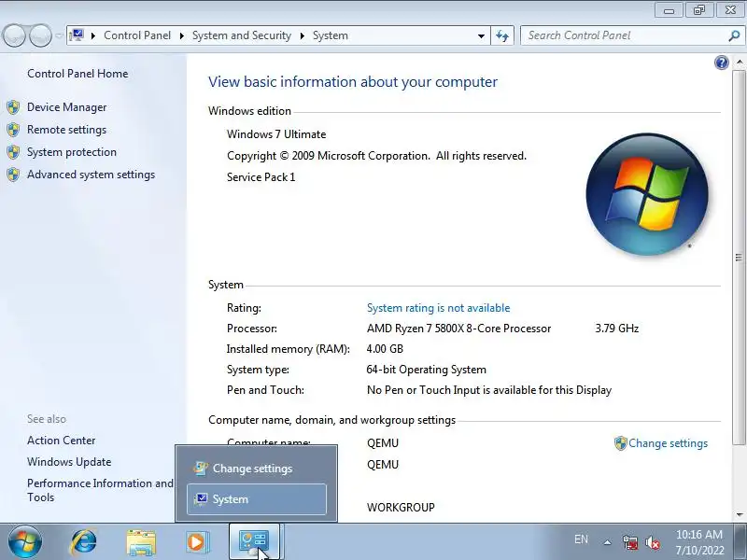Click the 4.00 GB memory value
The image size is (747, 560).
(x=385, y=349)
